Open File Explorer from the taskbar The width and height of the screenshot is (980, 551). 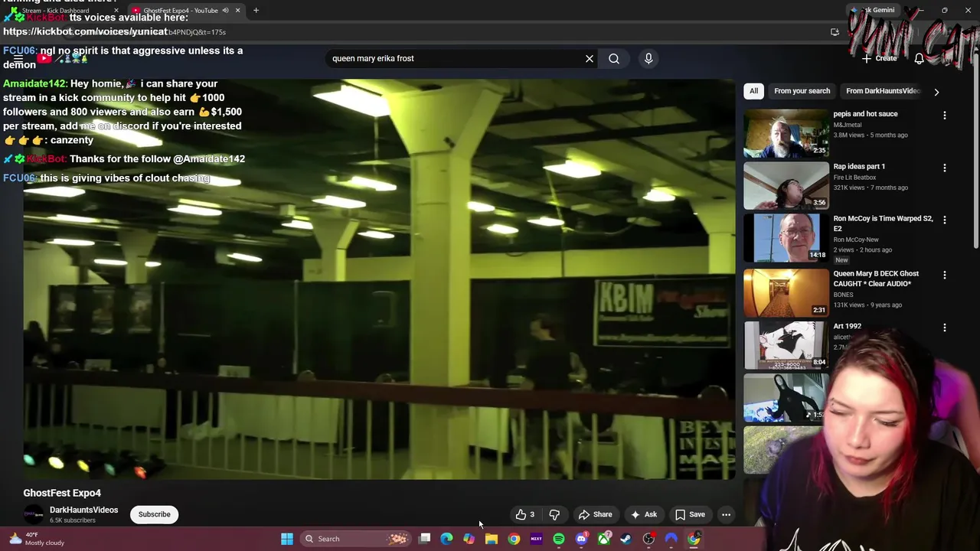point(492,539)
